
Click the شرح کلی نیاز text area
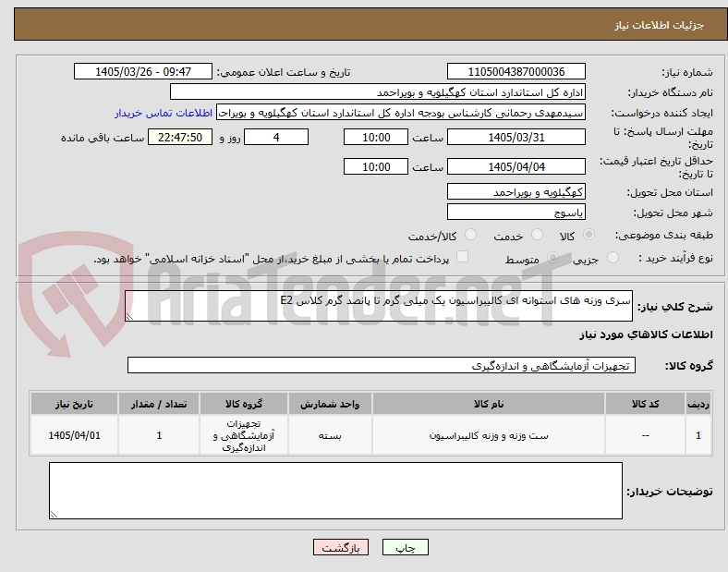[x=379, y=306]
